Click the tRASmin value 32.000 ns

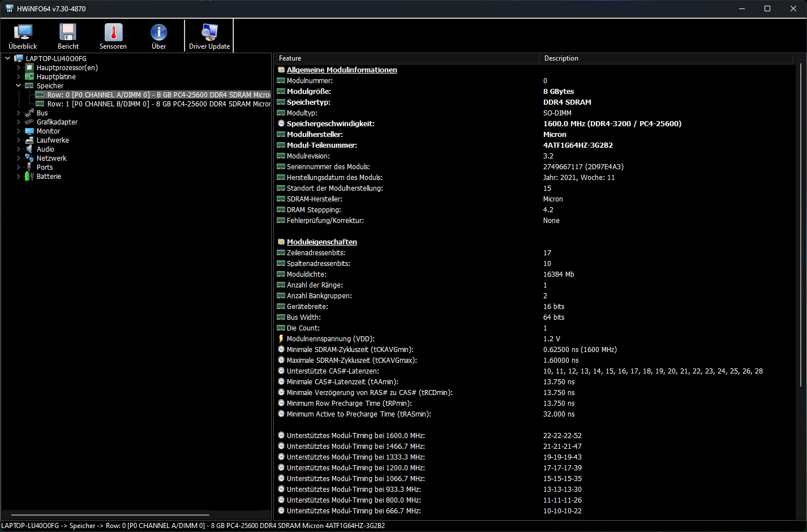click(x=559, y=414)
